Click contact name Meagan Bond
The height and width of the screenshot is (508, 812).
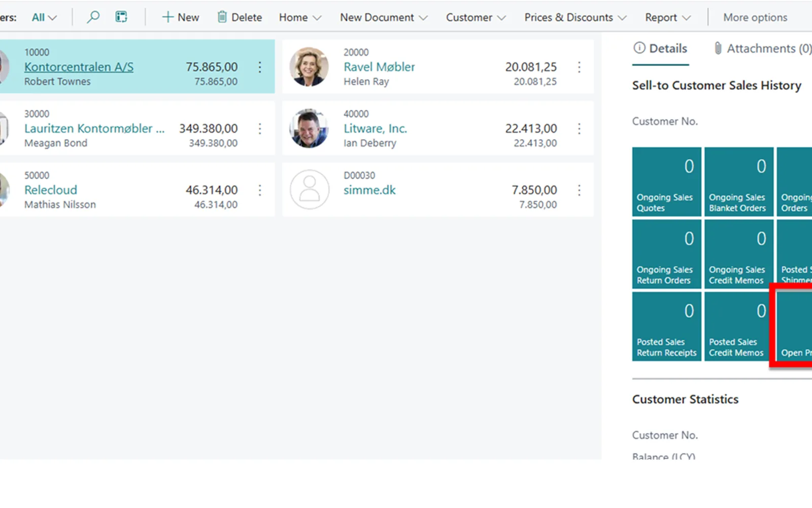pyautogui.click(x=56, y=143)
